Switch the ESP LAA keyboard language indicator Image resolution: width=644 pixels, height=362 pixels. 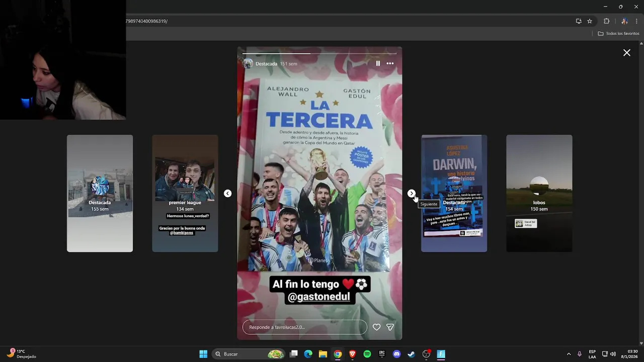[592, 354]
